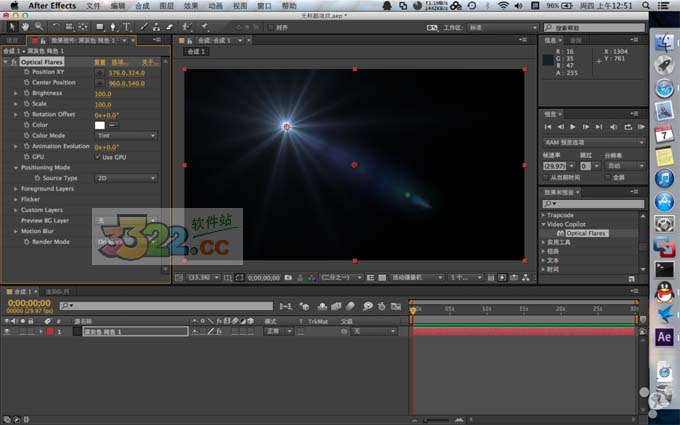
Task: Click the snapshot camera icon in viewer
Action: (288, 278)
